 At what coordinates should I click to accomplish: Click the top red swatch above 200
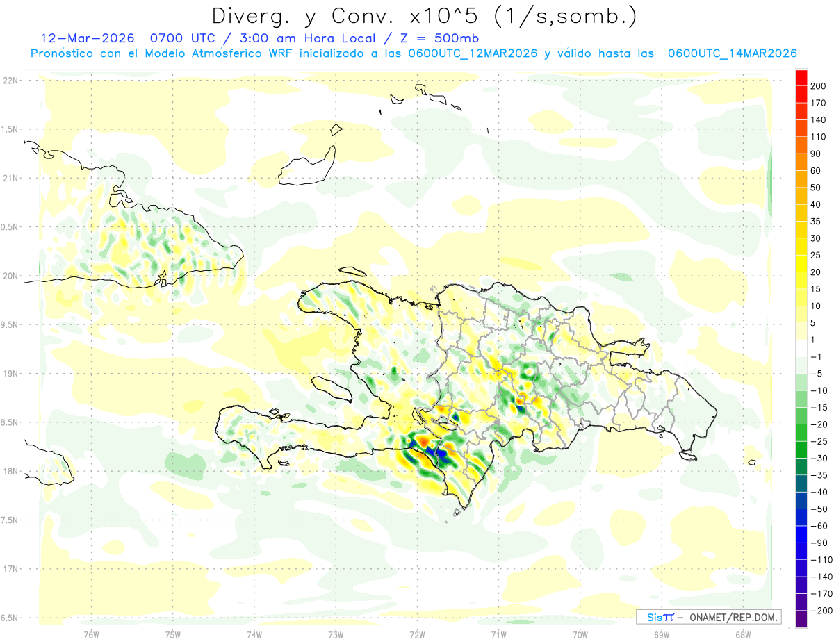pos(801,77)
